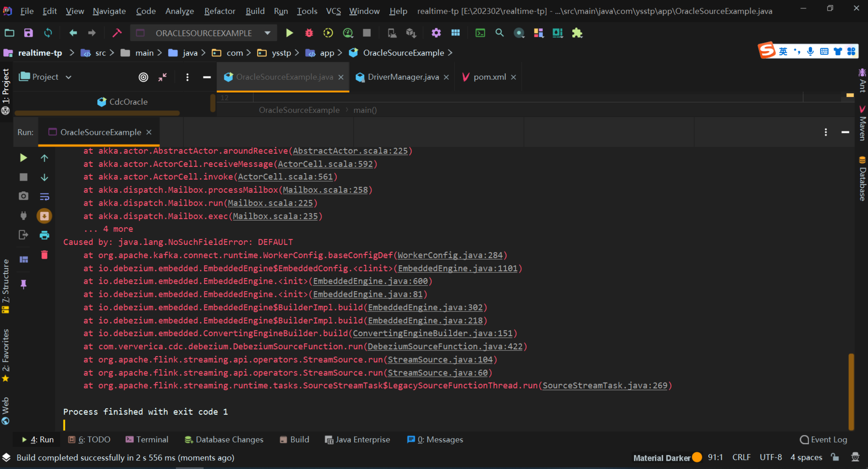
Task: Toggle soft-wrap in Run console
Action: coord(45,197)
